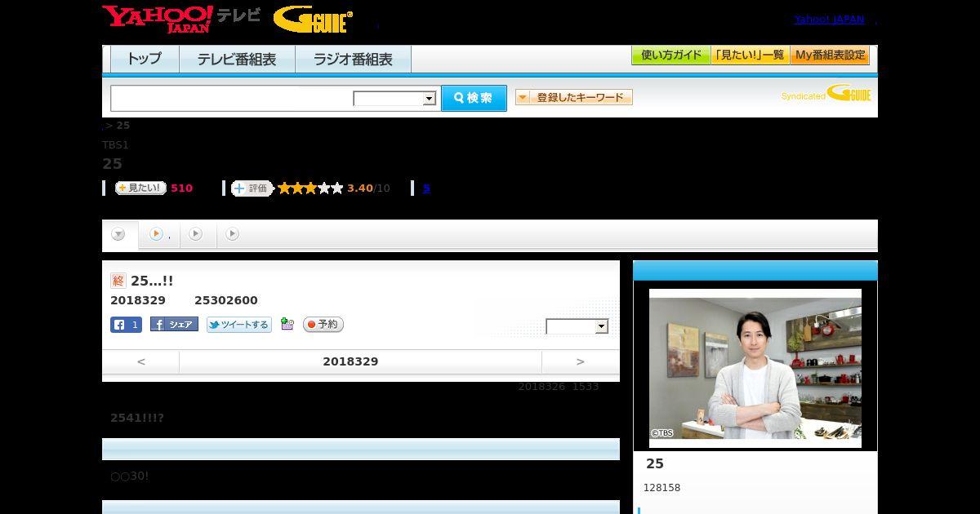Click the TBS1 channel label
The width and height of the screenshot is (980, 514).
[x=115, y=145]
